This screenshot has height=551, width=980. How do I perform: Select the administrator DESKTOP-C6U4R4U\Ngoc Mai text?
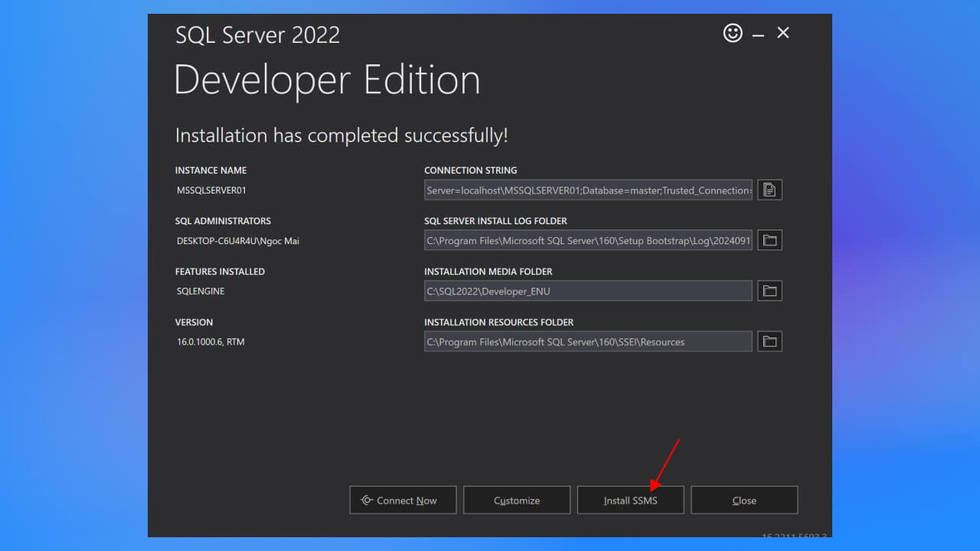point(238,241)
